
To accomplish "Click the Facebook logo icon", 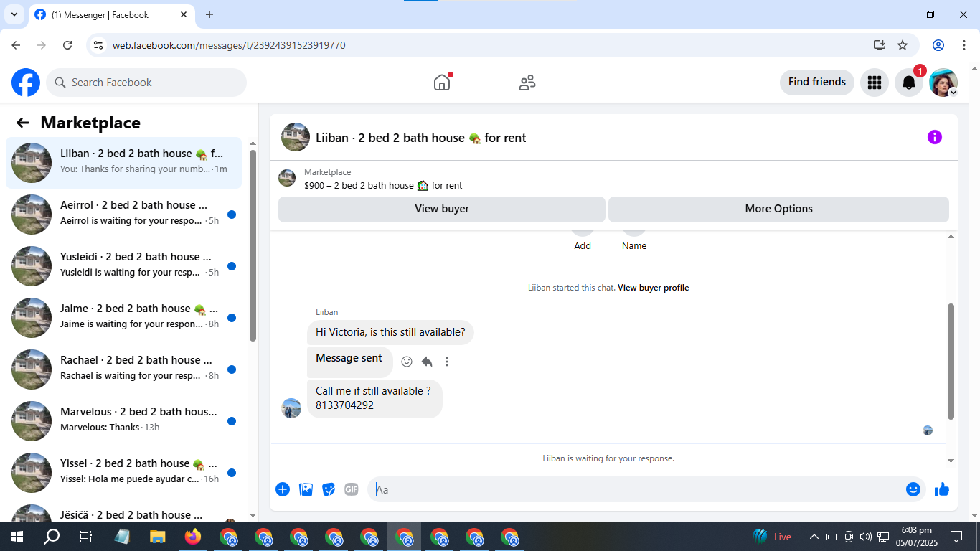I will pyautogui.click(x=26, y=83).
